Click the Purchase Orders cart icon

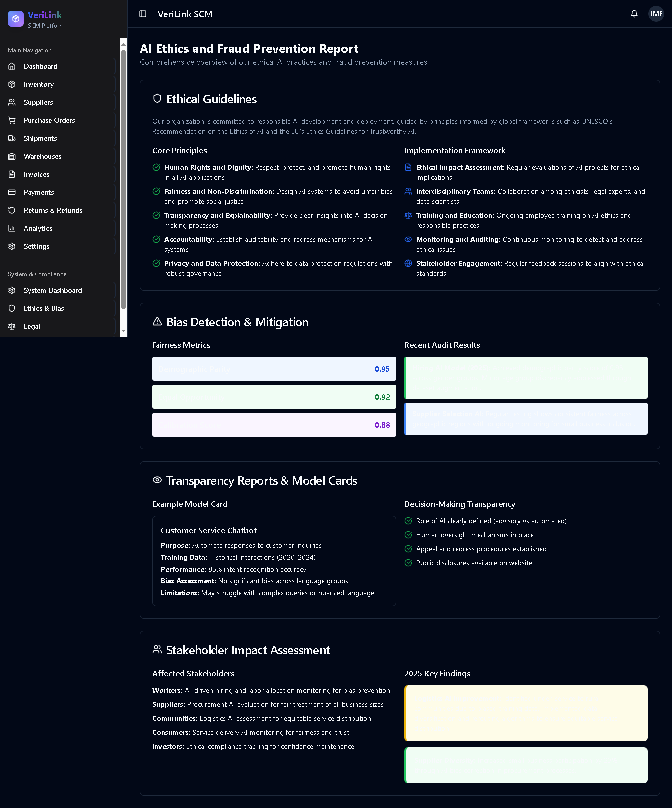(12, 120)
